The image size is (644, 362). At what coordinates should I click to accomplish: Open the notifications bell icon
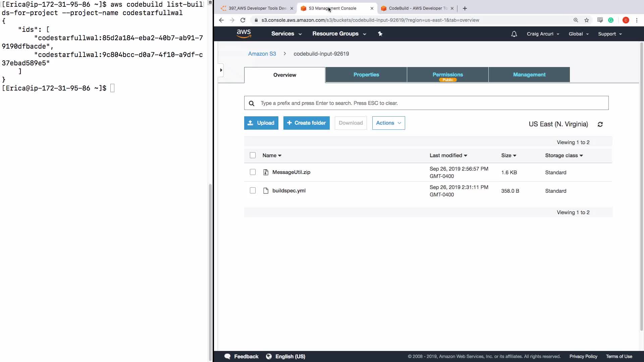514,34
